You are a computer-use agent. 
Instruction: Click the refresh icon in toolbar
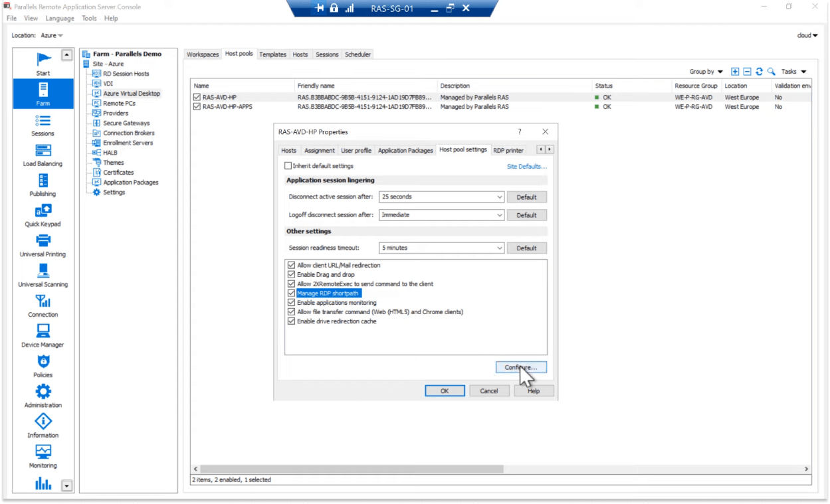click(759, 72)
